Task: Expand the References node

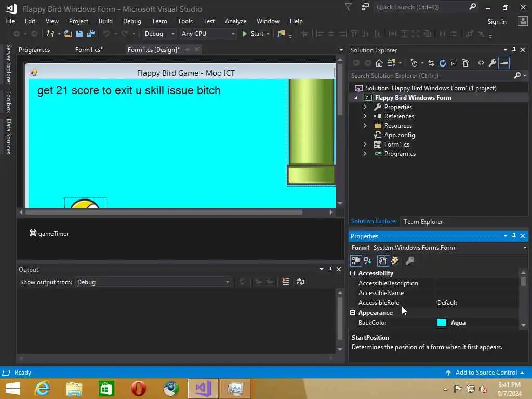Action: 365,116
